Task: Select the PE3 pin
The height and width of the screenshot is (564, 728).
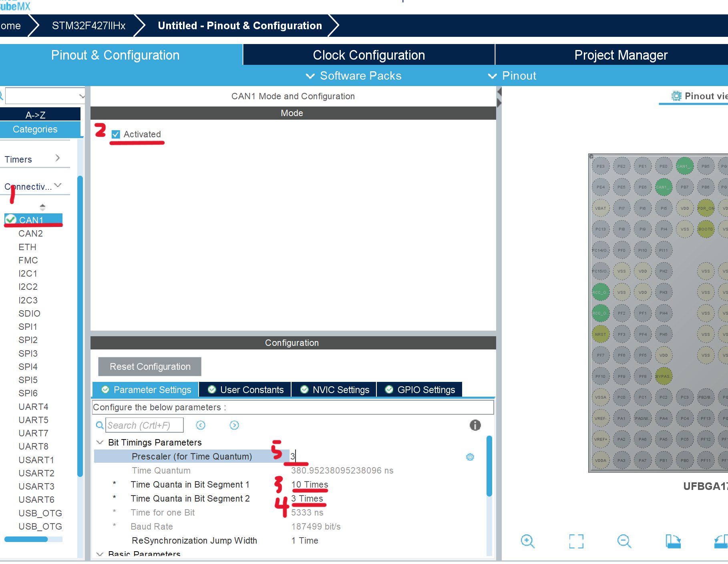Action: click(x=601, y=166)
